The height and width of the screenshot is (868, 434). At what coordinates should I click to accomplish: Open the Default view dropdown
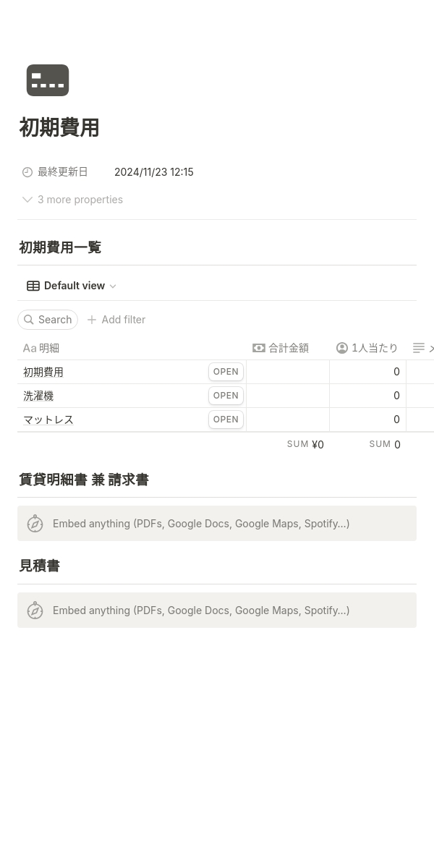[72, 286]
